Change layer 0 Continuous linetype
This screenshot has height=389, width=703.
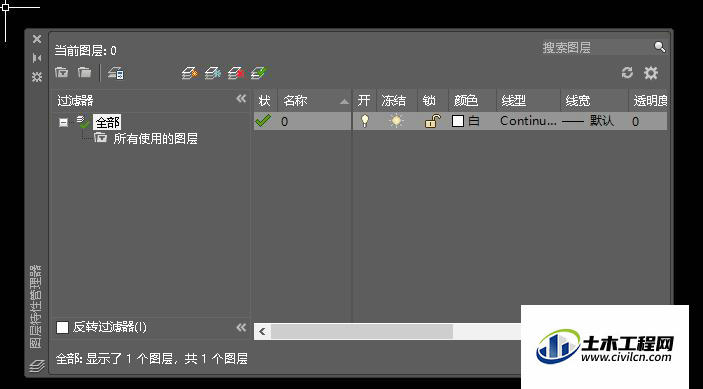[528, 121]
